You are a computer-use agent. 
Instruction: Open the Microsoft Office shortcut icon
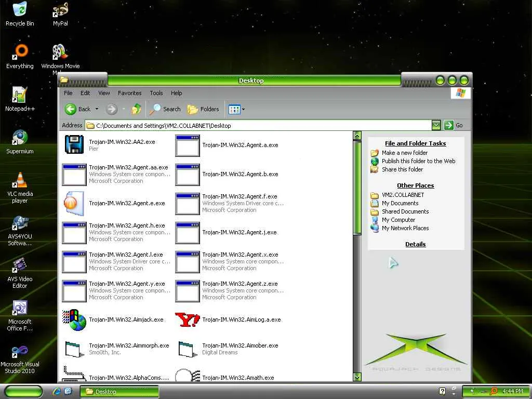point(20,316)
